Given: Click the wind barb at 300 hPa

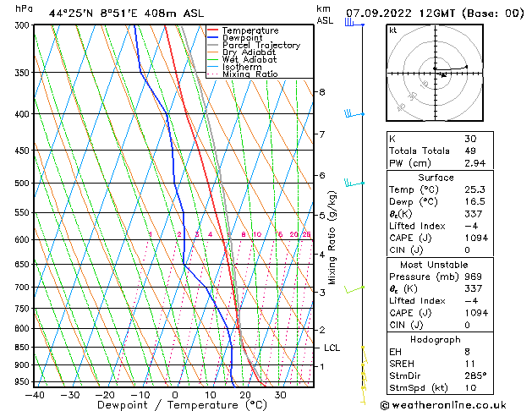Looking at the screenshot, I should (x=351, y=24).
